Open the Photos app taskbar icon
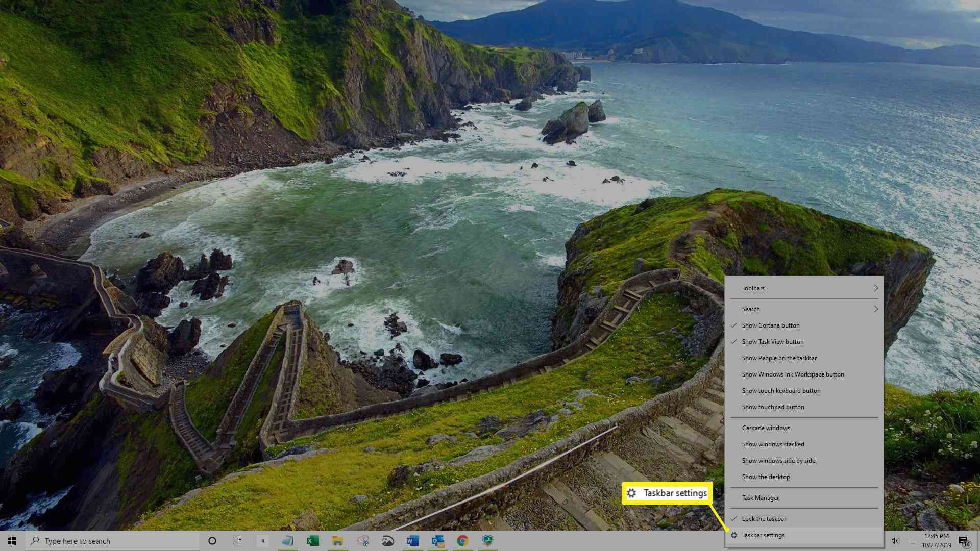 coord(388,541)
